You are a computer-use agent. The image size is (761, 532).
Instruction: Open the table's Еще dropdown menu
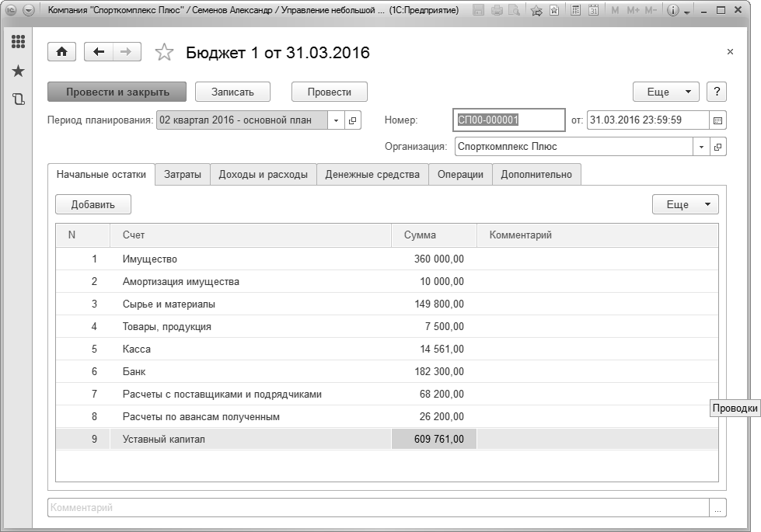[x=686, y=204]
